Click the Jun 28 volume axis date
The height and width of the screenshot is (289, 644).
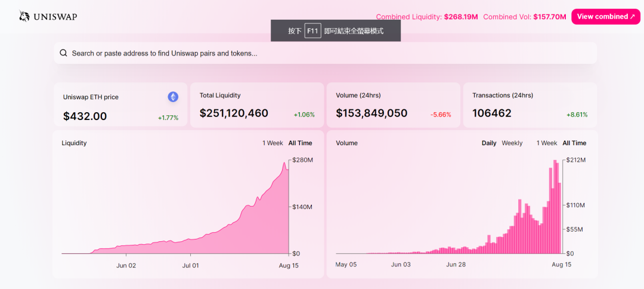click(456, 265)
